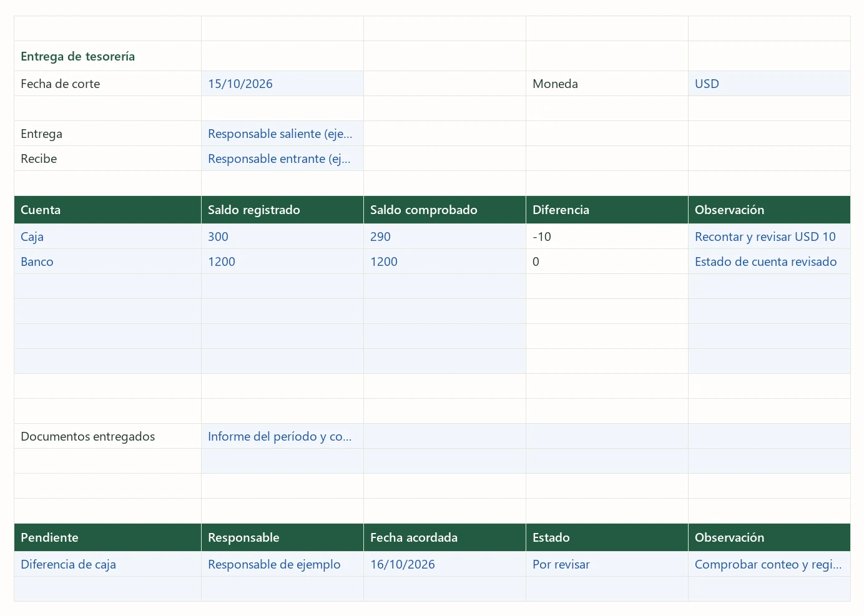The image size is (864, 616).
Task: Select the 'Entrega' label cell
Action: (x=107, y=134)
